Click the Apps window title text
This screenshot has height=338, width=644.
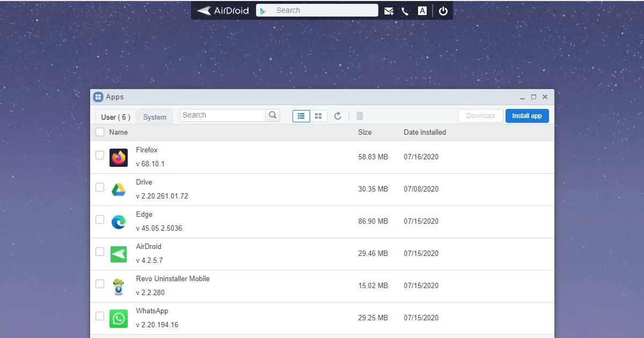(x=115, y=97)
